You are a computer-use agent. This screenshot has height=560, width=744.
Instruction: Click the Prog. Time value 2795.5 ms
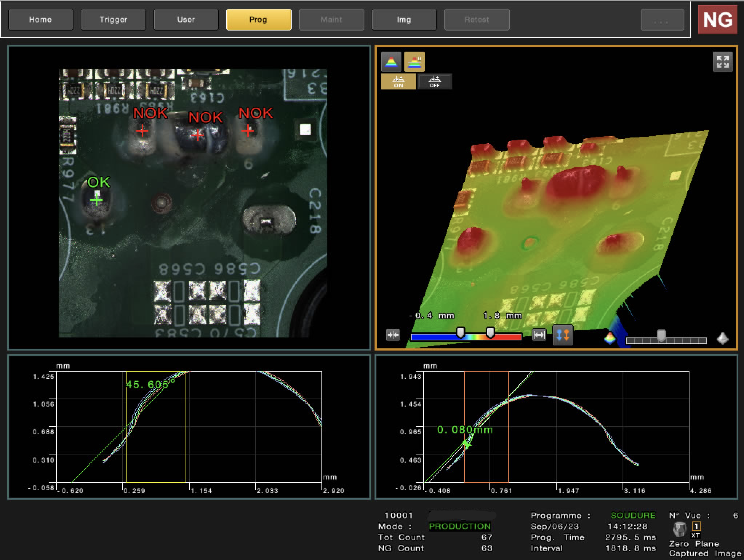[x=631, y=537]
